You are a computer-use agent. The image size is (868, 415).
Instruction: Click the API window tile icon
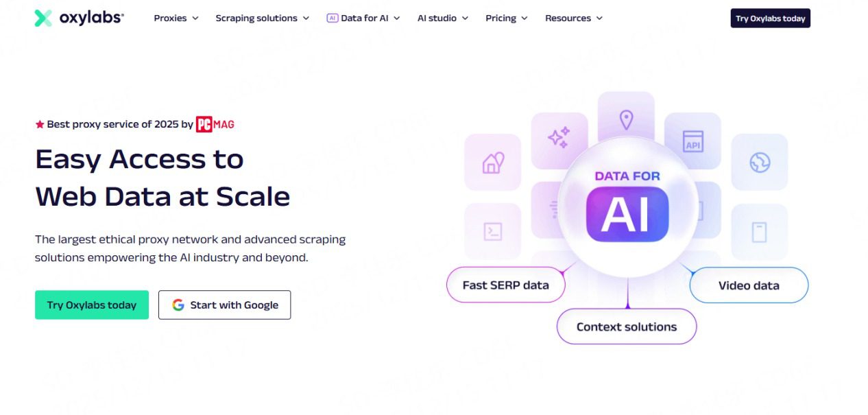[x=692, y=141]
